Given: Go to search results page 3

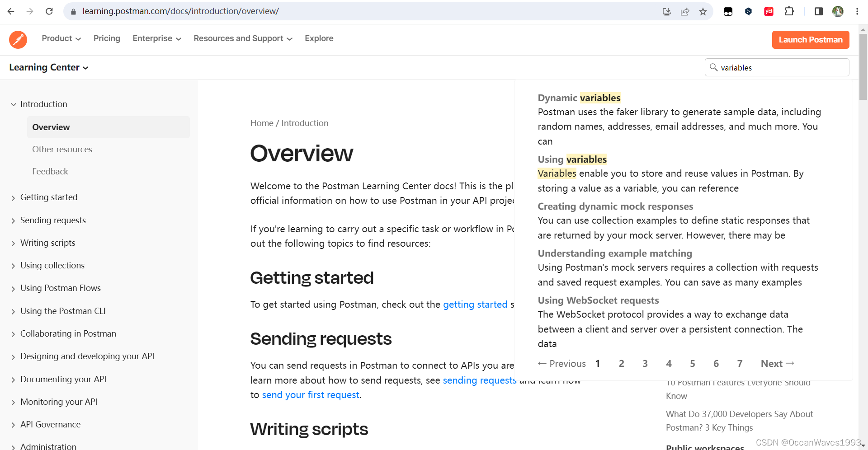Looking at the screenshot, I should coord(645,364).
